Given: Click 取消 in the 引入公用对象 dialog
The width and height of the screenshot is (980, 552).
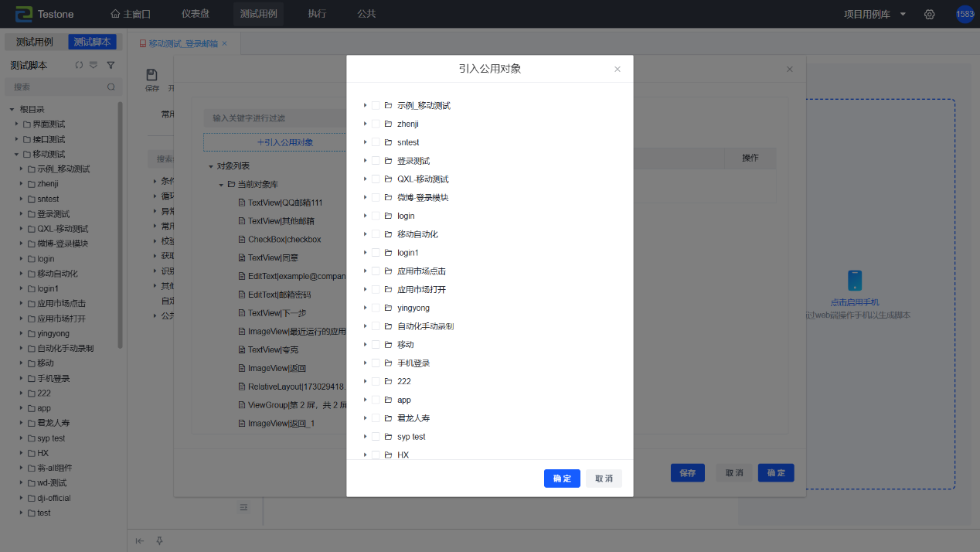Looking at the screenshot, I should pos(604,479).
